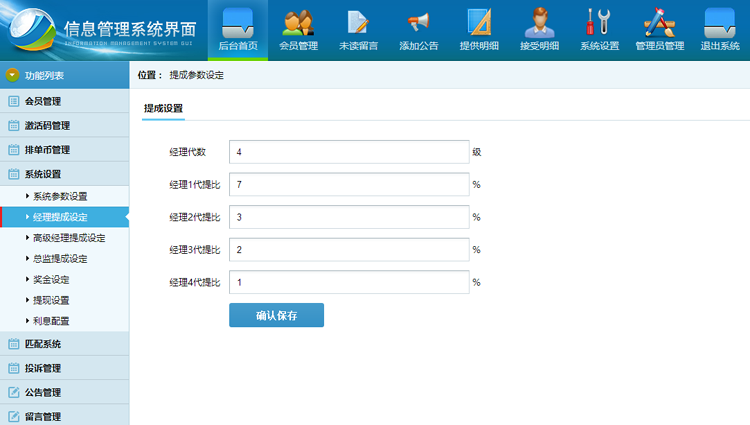Click the 激活码管理 sidebar icon
The width and height of the screenshot is (750, 425).
14,125
